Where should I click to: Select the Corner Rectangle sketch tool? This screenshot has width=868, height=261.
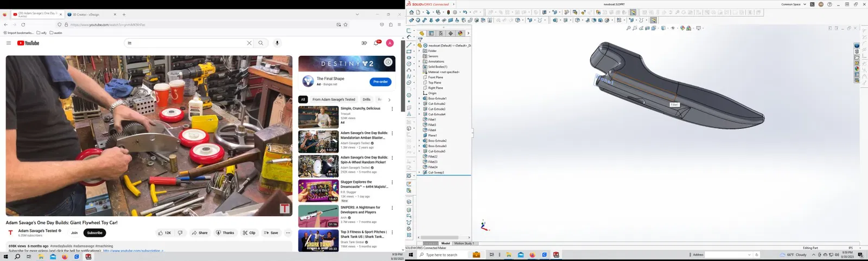[x=409, y=51]
